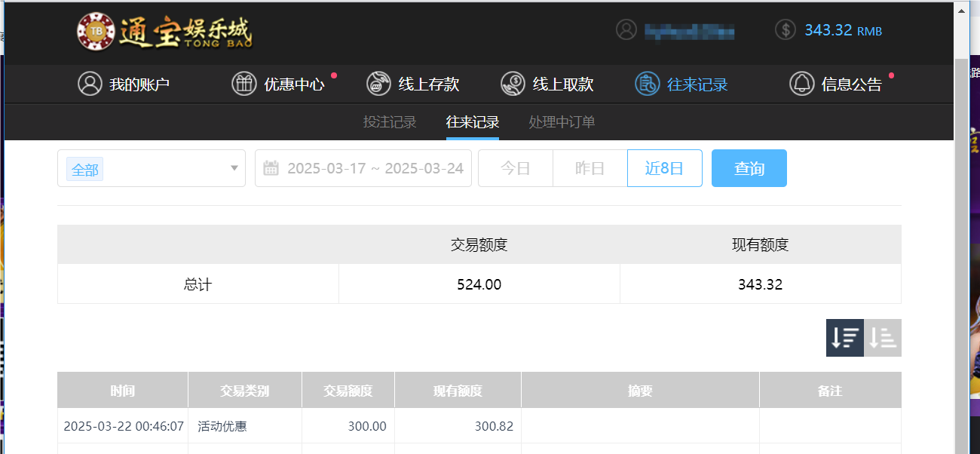This screenshot has height=454, width=980.
Task: Click the user avatar icon in header
Action: pos(626,31)
